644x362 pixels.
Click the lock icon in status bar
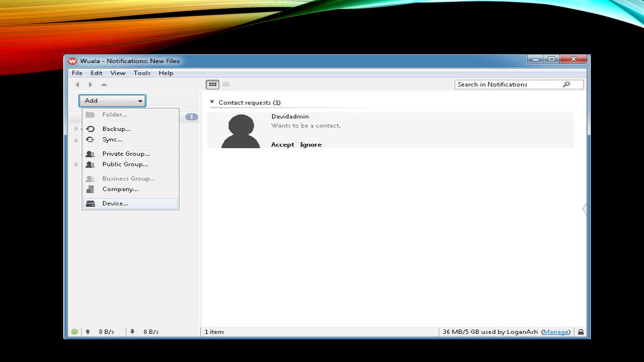[x=581, y=332]
